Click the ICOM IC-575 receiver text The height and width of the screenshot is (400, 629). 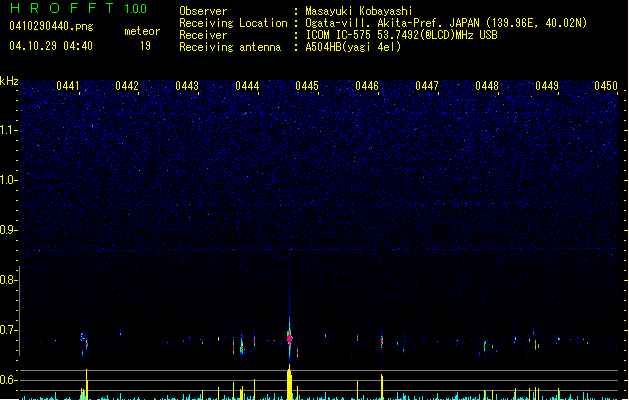[401, 35]
